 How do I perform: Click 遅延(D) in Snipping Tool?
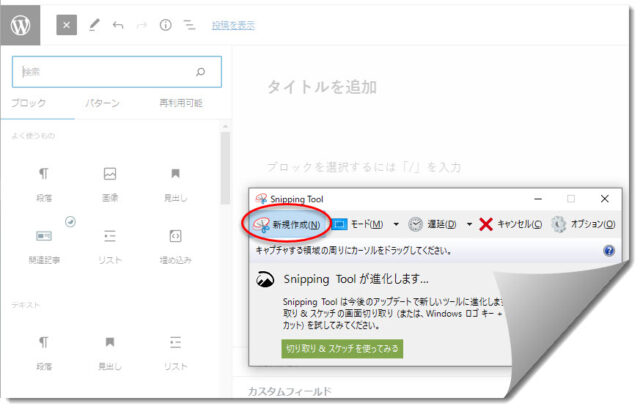(x=433, y=224)
